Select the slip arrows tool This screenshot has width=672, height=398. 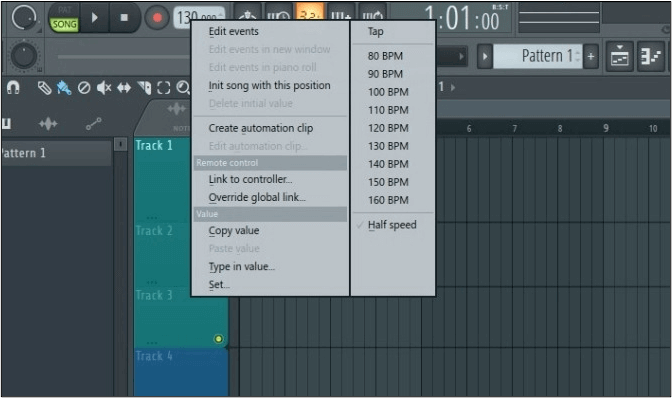pos(124,88)
